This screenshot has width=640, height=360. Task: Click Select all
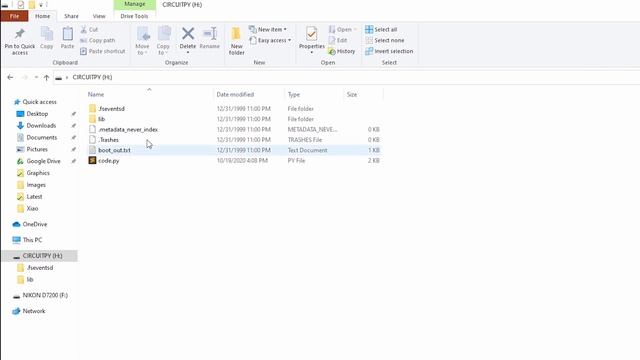(381, 29)
